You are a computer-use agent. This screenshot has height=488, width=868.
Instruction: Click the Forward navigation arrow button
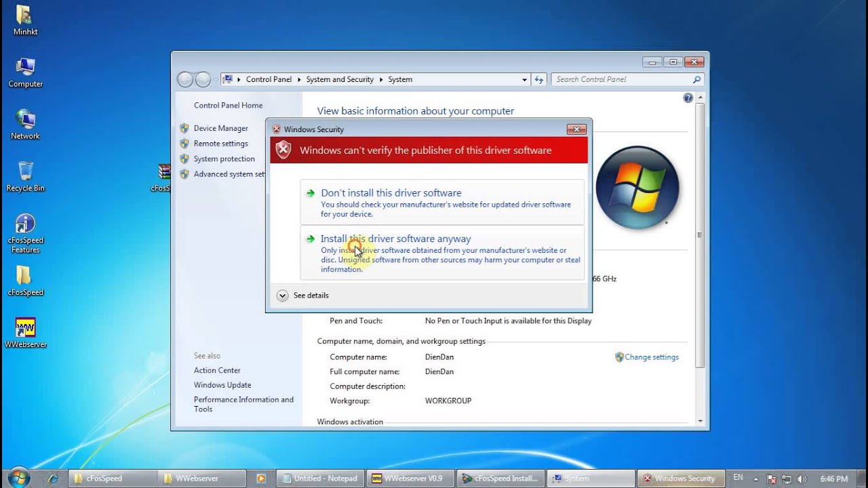[x=203, y=79]
